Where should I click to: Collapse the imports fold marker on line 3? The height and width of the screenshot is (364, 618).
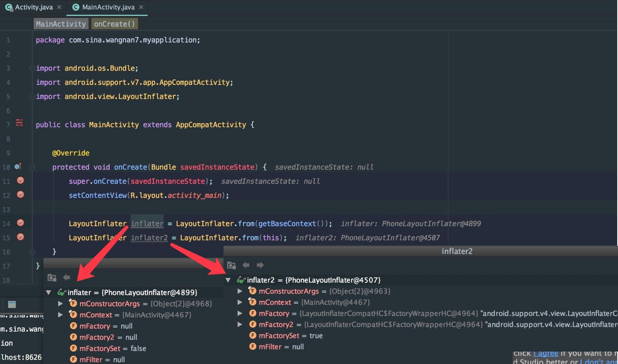click(x=32, y=68)
